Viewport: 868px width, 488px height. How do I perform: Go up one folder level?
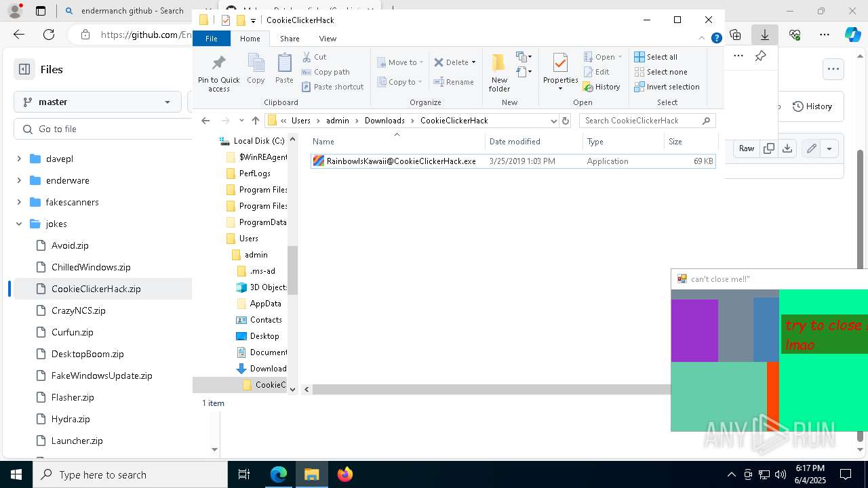coord(255,121)
